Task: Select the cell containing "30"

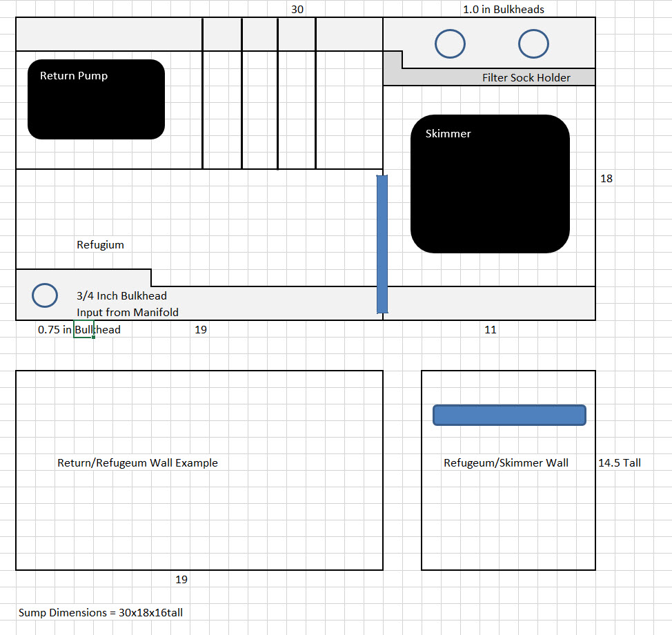Action: pyautogui.click(x=297, y=10)
